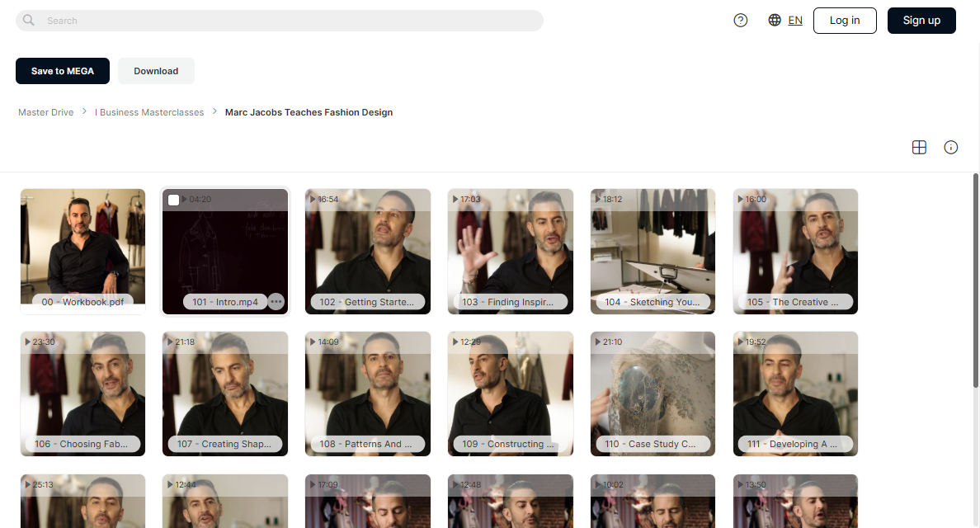Switch to grid view layout icon
Image resolution: width=980 pixels, height=528 pixels.
(919, 148)
